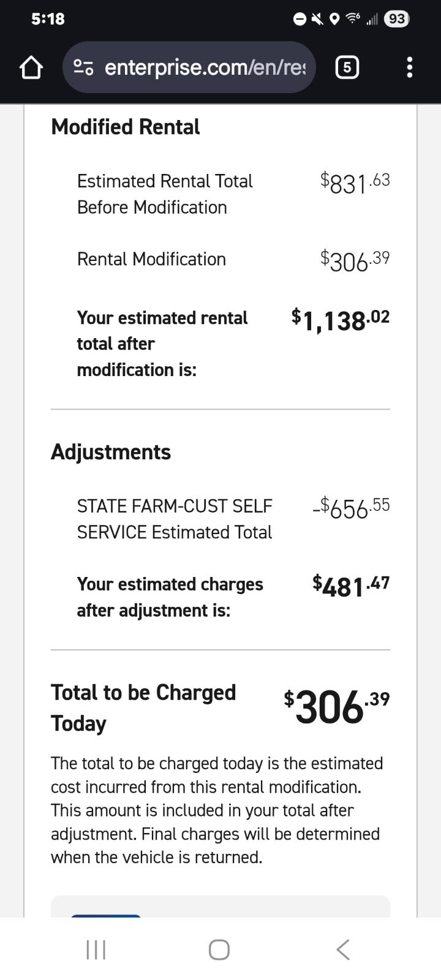Screen dimensions: 441x980
Task: Tap the location pin status icon
Action: click(x=334, y=19)
